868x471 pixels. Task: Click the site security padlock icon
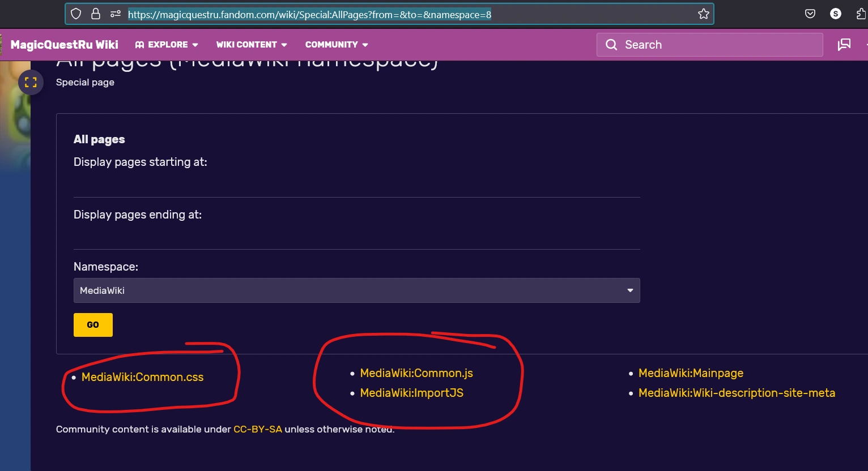click(96, 14)
